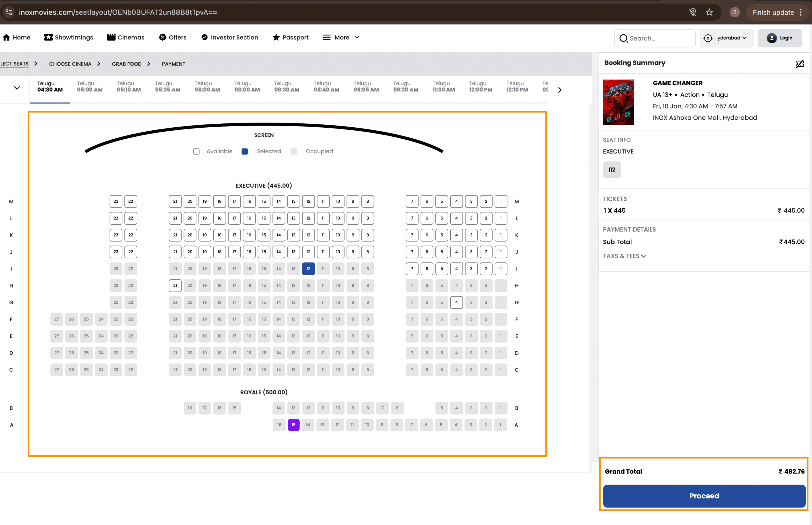Screen dimensions: 812x525
Task: Click the address bar URL
Action: pos(118,12)
